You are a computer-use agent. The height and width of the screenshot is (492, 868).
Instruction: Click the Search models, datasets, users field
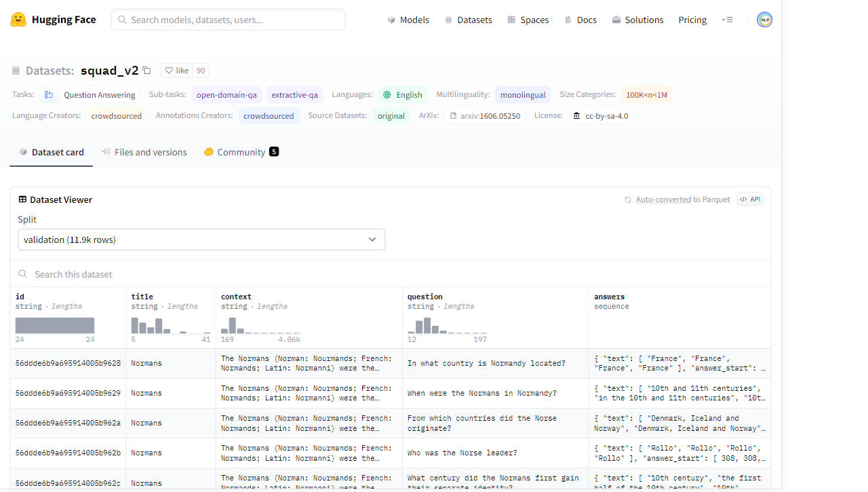click(x=228, y=20)
